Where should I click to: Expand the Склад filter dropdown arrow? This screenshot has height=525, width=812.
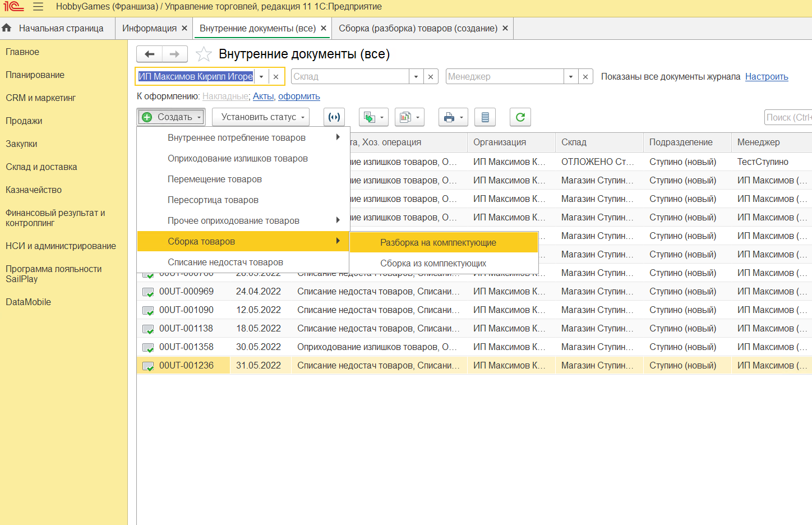pos(416,77)
